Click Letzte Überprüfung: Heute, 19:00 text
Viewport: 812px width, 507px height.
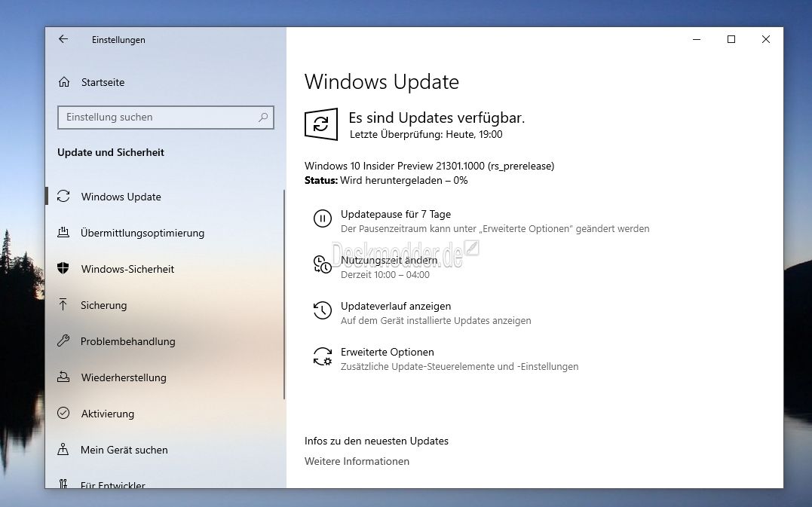click(426, 135)
